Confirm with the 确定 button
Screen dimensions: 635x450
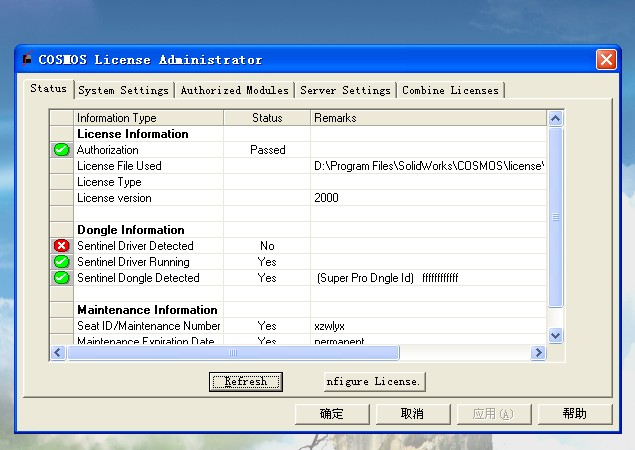pos(332,414)
